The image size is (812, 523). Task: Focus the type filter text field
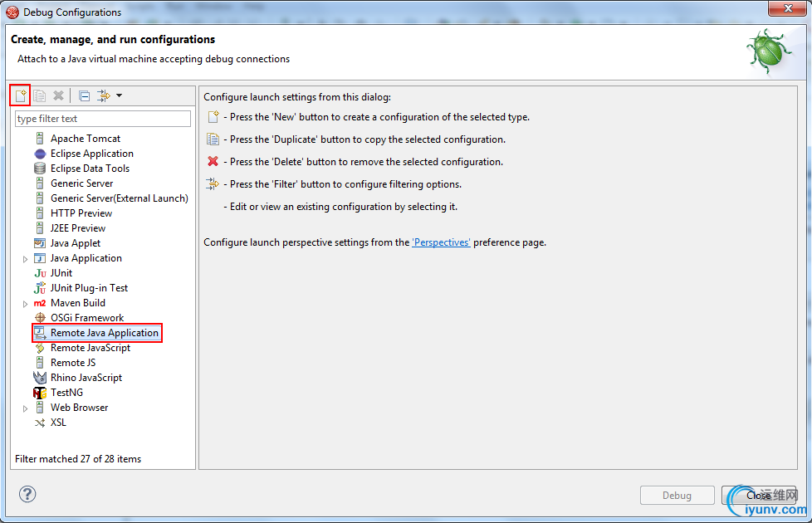[102, 119]
